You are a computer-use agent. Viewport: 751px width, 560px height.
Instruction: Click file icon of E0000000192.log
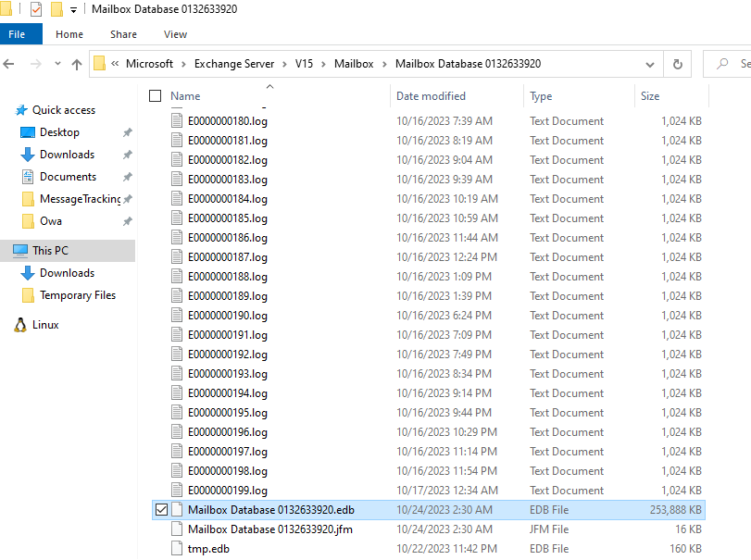[x=177, y=355]
